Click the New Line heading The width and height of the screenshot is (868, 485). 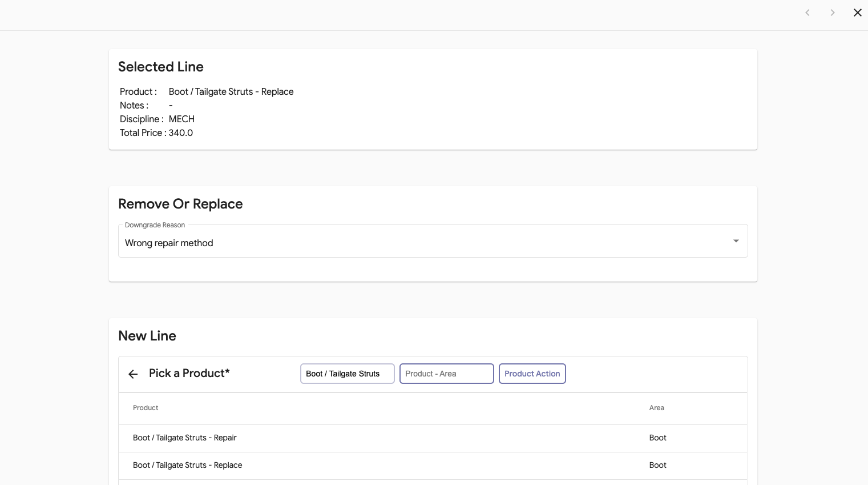point(147,336)
